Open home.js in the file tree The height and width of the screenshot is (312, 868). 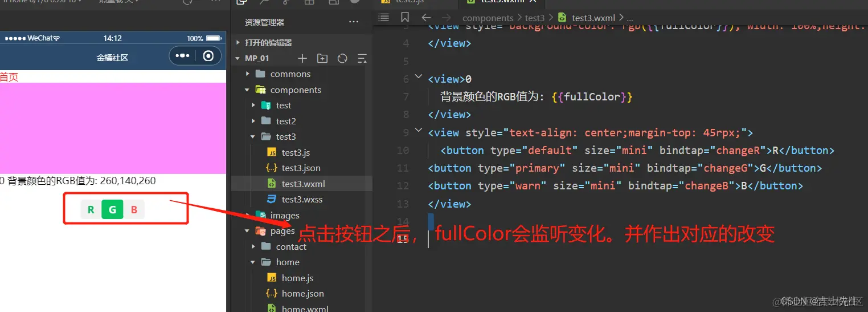pyautogui.click(x=297, y=278)
